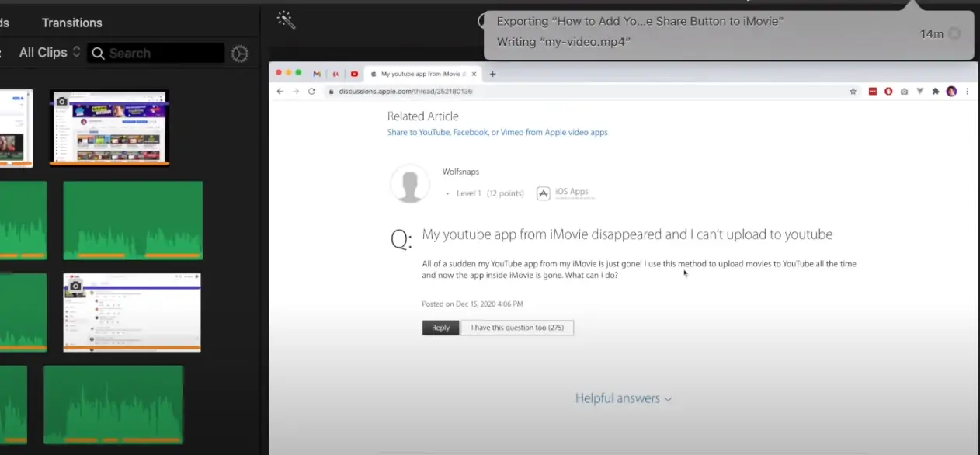Click the YouTube pinned tab icon
Viewport: 980px width, 455px height.
click(354, 74)
